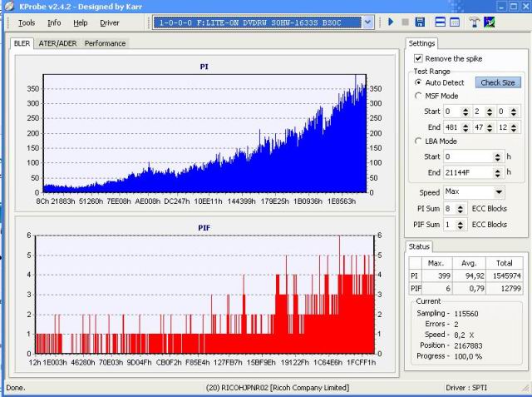Adjust MSF Start seconds stepper showing 2
Screen dimensions: 532x397
coord(490,112)
